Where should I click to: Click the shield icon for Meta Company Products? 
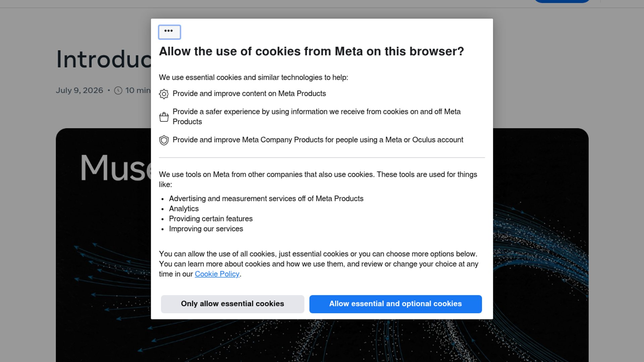[164, 140]
